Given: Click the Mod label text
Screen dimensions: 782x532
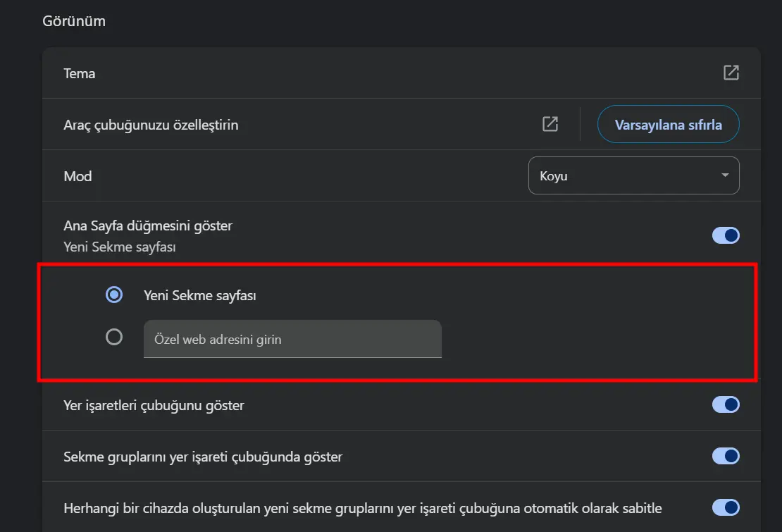Looking at the screenshot, I should [77, 176].
